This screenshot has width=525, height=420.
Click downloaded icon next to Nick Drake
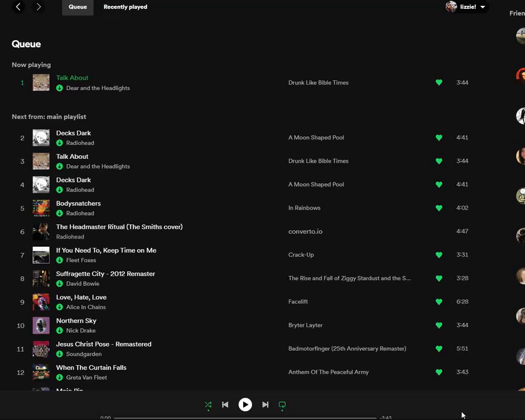click(60, 331)
